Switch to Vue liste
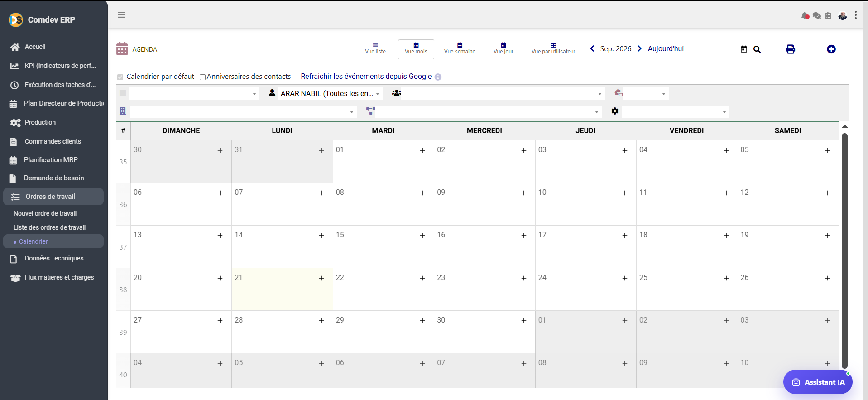The image size is (868, 400). point(375,48)
